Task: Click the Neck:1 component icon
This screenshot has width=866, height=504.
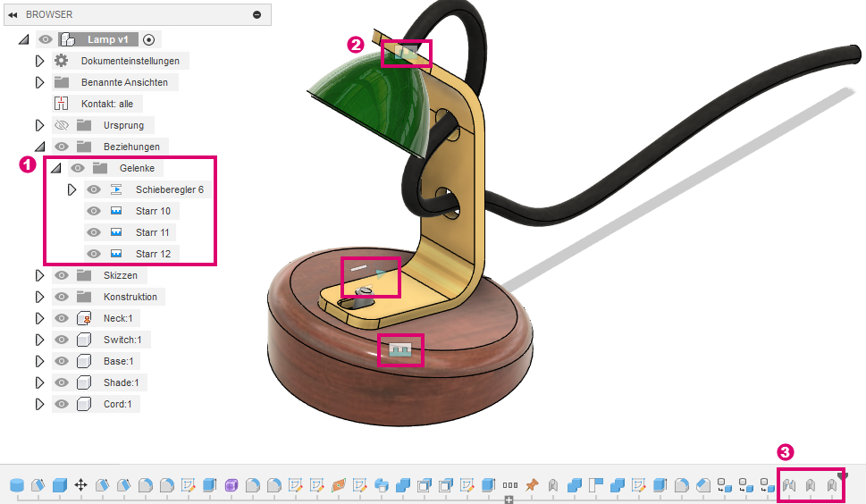Action: (84, 318)
